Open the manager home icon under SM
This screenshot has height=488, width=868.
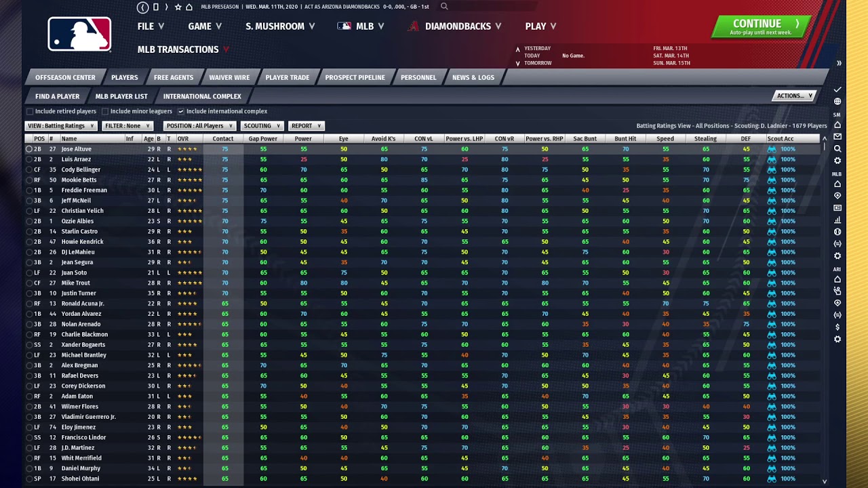pos(837,125)
